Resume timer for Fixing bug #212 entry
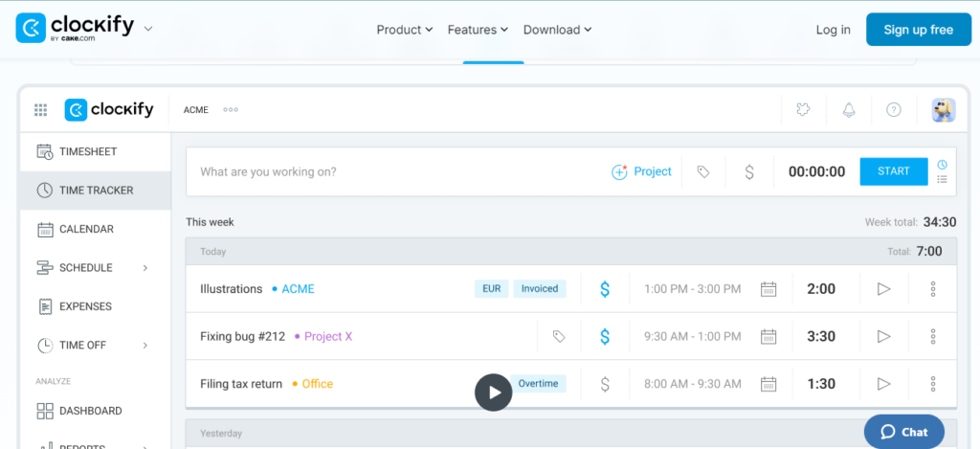Screen dimensions: 980x449 (x=883, y=336)
